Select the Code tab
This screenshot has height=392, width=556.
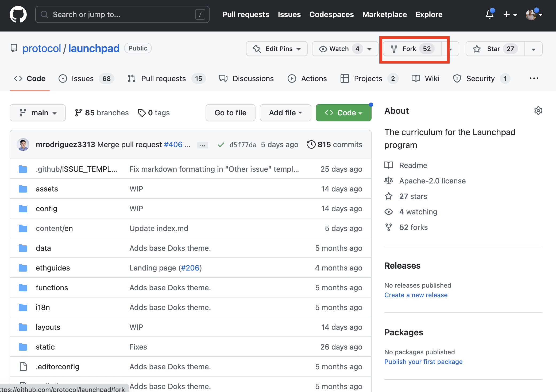30,79
